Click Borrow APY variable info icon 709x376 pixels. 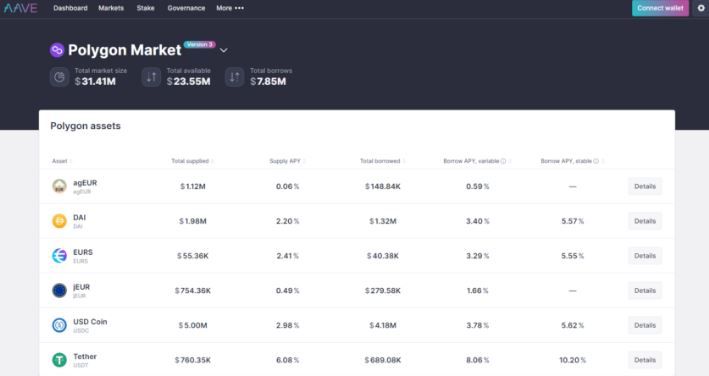[503, 161]
